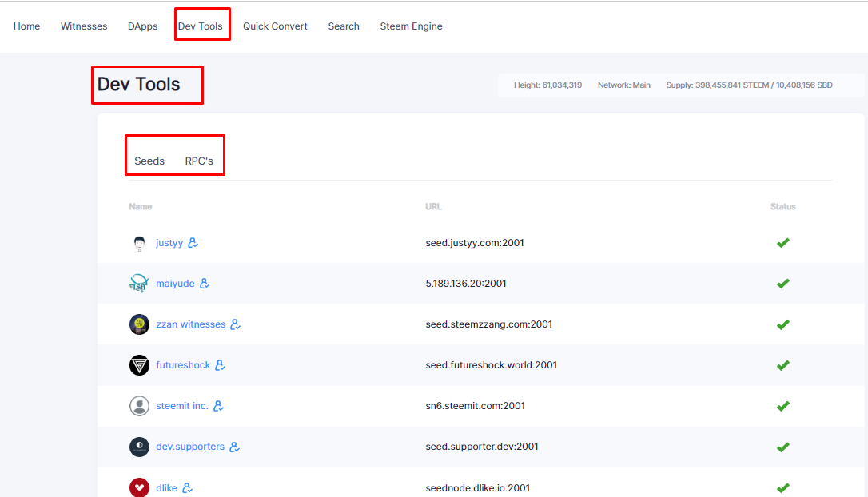Click dlike heart avatar
Viewport: 868px width, 497px height.
[139, 487]
